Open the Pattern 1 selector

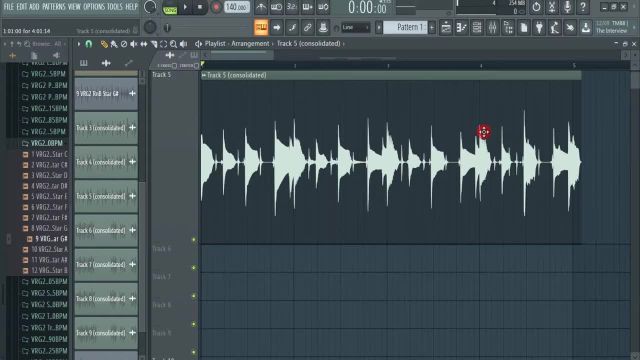[x=405, y=27]
